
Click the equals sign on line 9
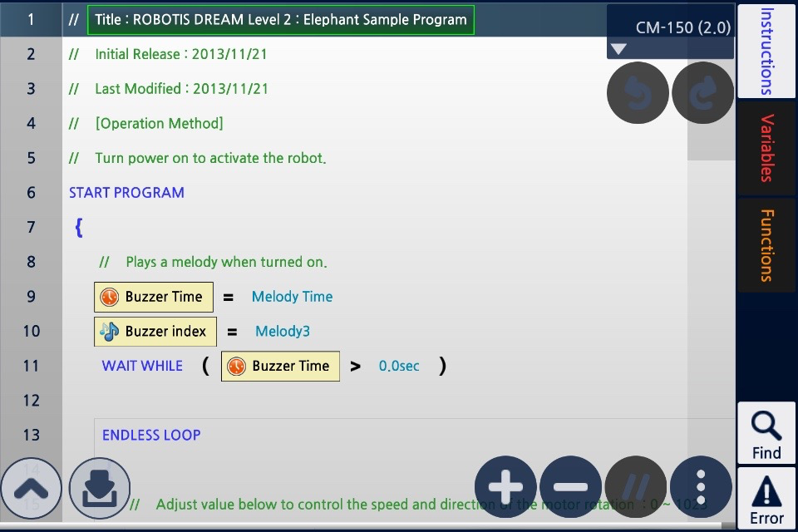click(228, 298)
